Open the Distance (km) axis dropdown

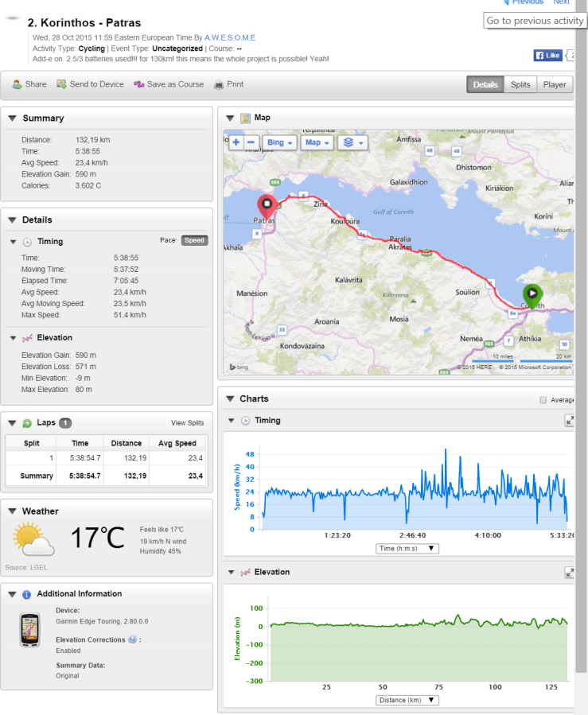click(407, 700)
